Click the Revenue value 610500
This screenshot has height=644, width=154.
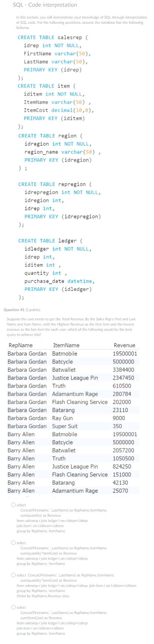[122, 386]
